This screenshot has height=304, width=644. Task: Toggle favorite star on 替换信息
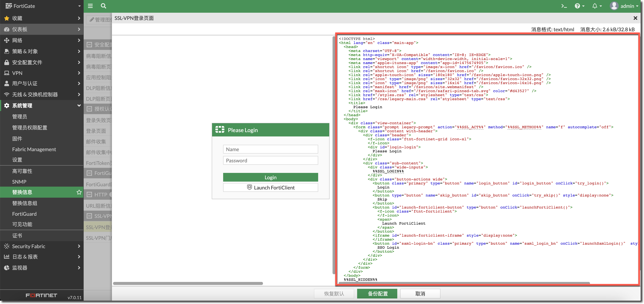tap(79, 192)
